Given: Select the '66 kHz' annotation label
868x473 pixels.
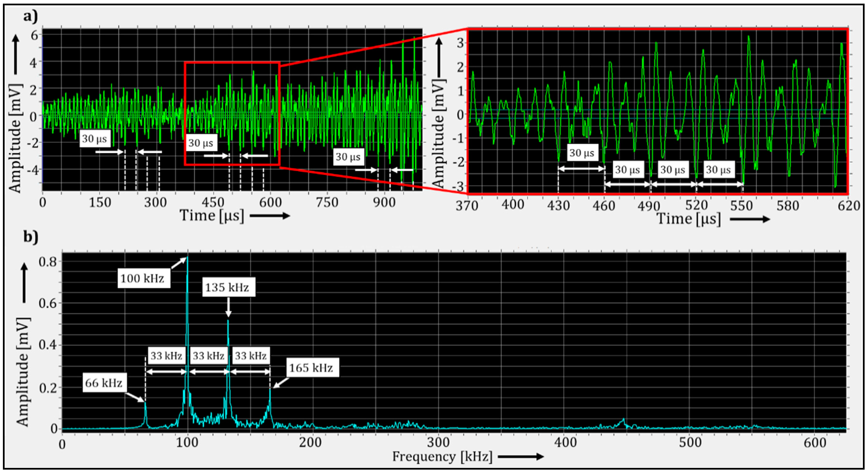Looking at the screenshot, I should pyautogui.click(x=105, y=383).
